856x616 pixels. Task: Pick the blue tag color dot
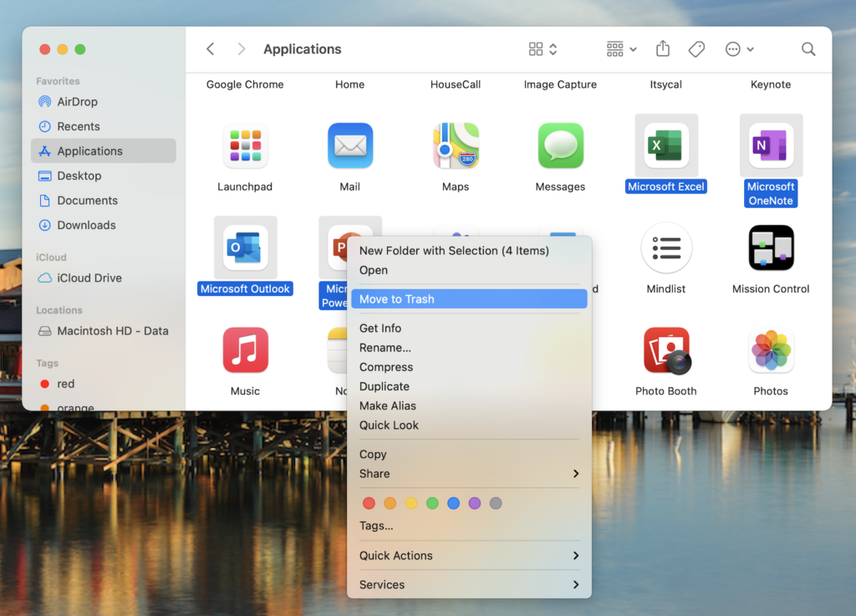pos(453,503)
